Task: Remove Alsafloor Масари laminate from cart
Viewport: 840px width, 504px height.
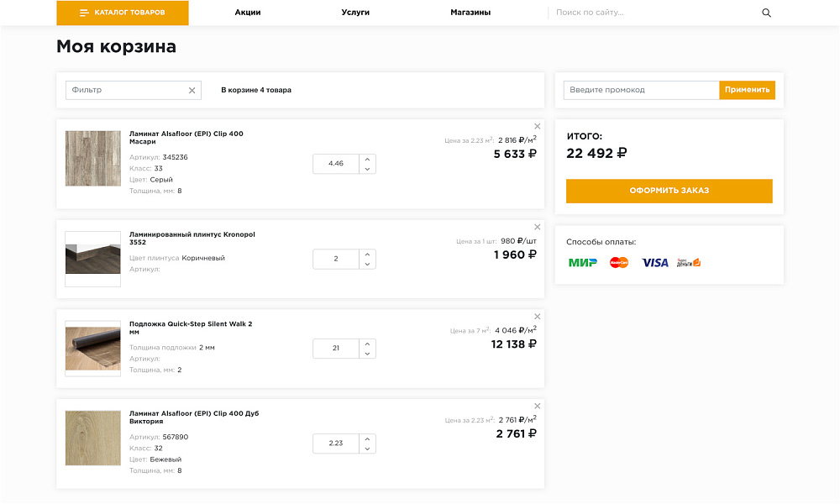Action: coord(538,127)
